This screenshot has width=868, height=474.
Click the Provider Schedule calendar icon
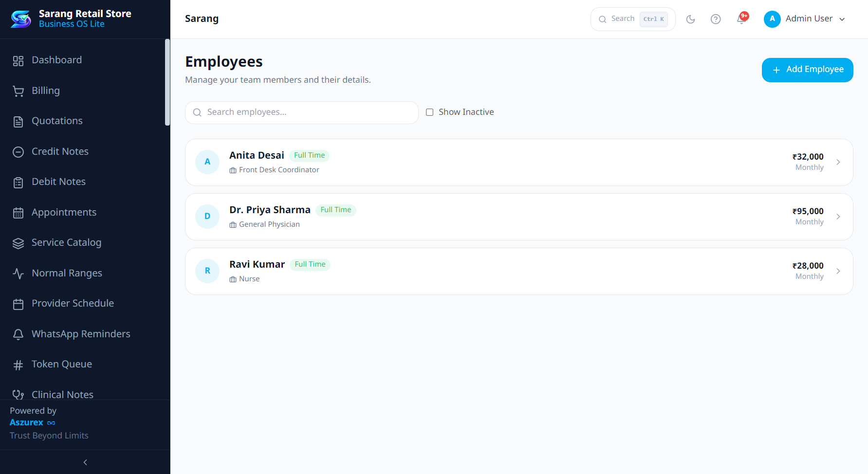[x=18, y=304]
